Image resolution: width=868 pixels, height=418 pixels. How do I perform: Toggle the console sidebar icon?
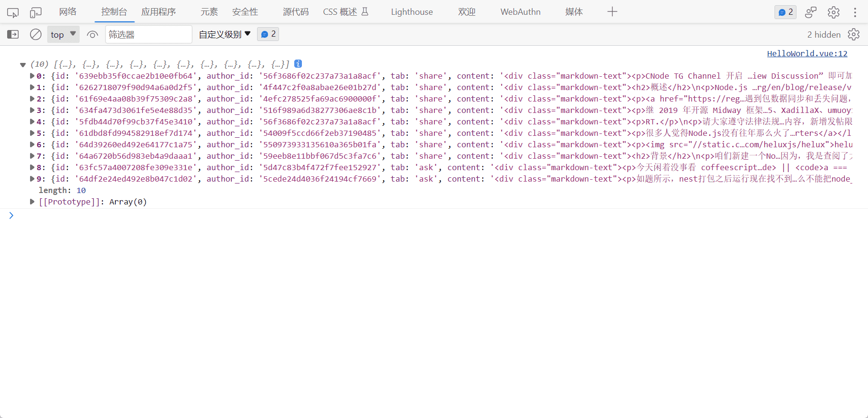coord(13,34)
